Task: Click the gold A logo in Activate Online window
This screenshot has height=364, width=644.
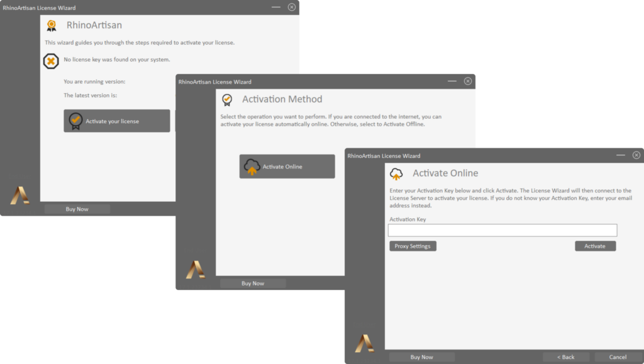Action: (365, 343)
